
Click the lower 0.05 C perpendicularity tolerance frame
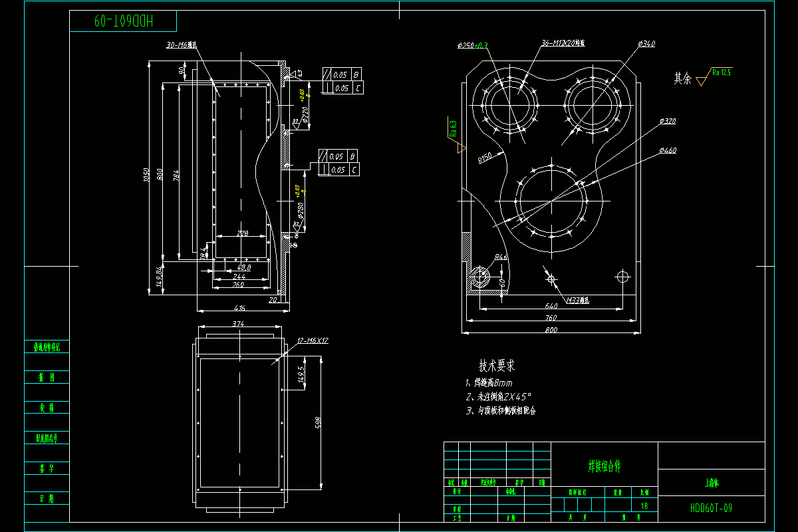click(340, 170)
